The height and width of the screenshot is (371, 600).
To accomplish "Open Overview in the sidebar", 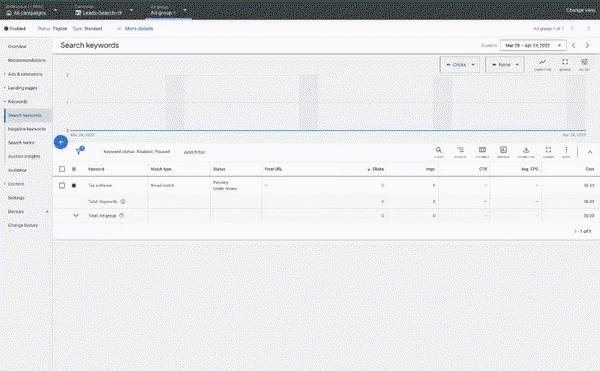I will (x=17, y=46).
